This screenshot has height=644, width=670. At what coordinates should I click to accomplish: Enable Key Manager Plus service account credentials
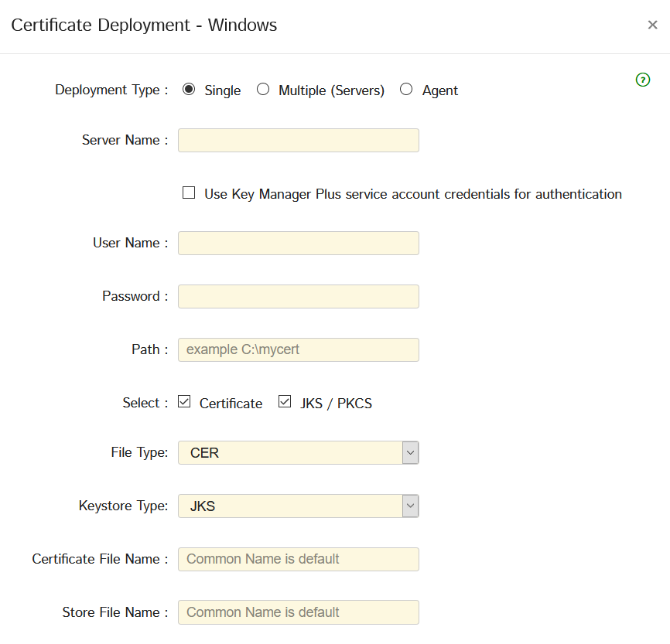(189, 193)
